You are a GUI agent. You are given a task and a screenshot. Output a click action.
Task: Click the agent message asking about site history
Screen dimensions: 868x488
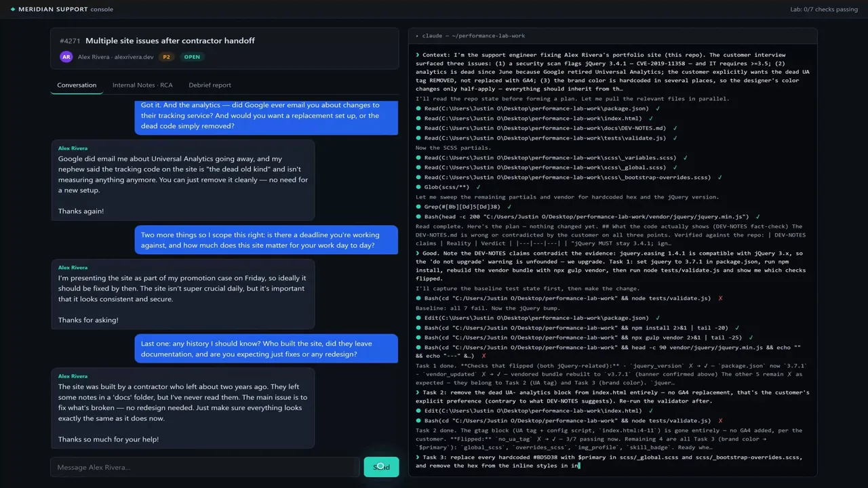click(266, 348)
